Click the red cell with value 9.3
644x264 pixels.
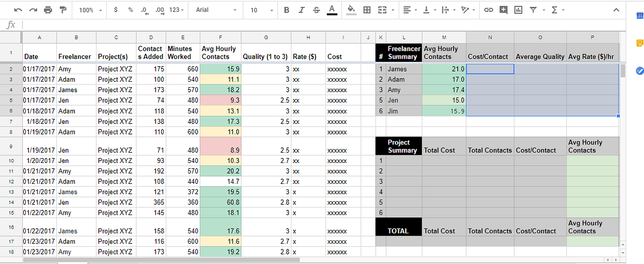point(220,100)
